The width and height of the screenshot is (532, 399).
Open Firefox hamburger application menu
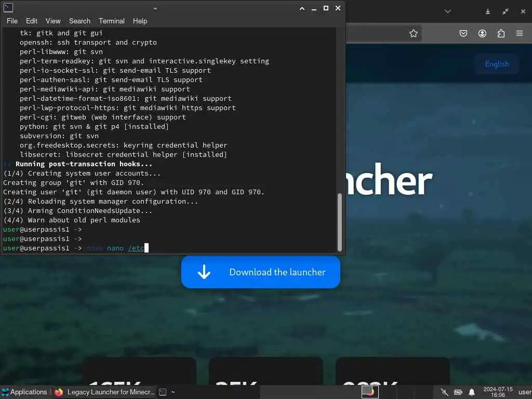(x=520, y=33)
